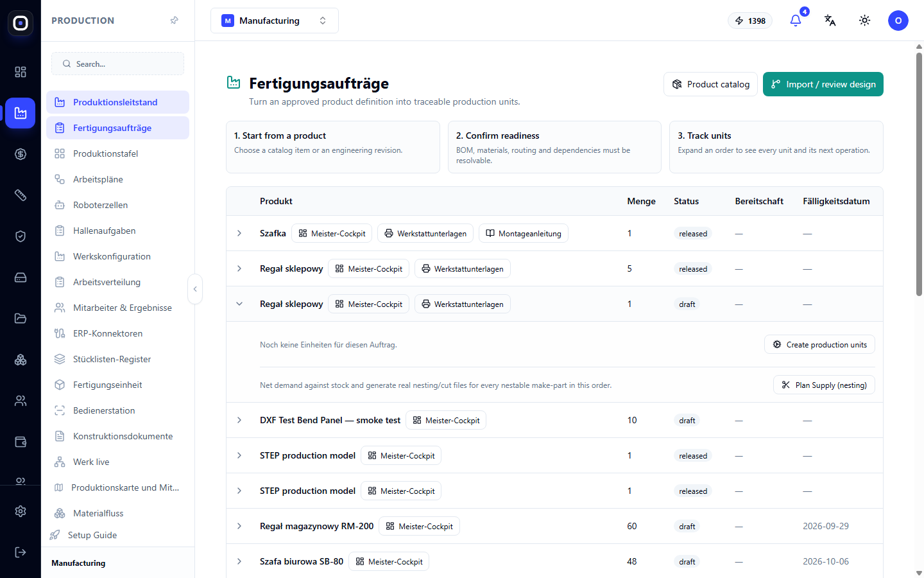Screen dimensions: 924x578
Task: Toggle the pin beside the PRODUCTION heading
Action: pos(174,21)
